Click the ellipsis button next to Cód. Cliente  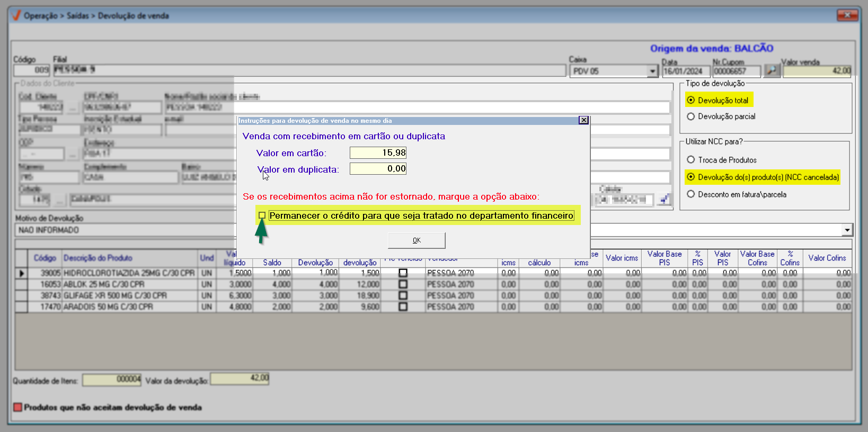(x=73, y=107)
